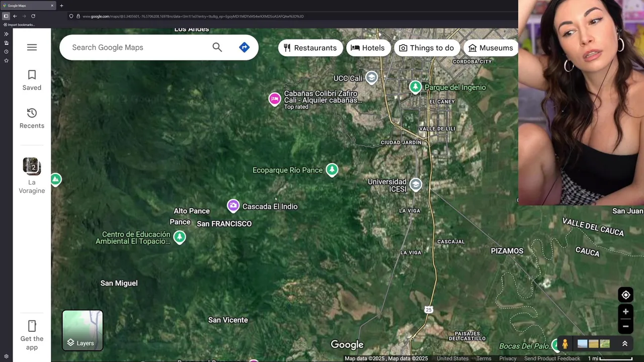
Task: Reload the page with refresh icon
Action: [x=33, y=16]
